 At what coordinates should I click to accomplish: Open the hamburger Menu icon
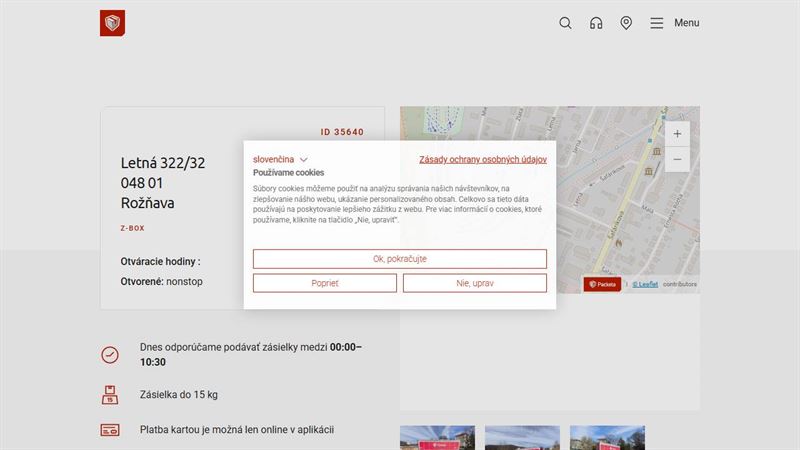657,23
